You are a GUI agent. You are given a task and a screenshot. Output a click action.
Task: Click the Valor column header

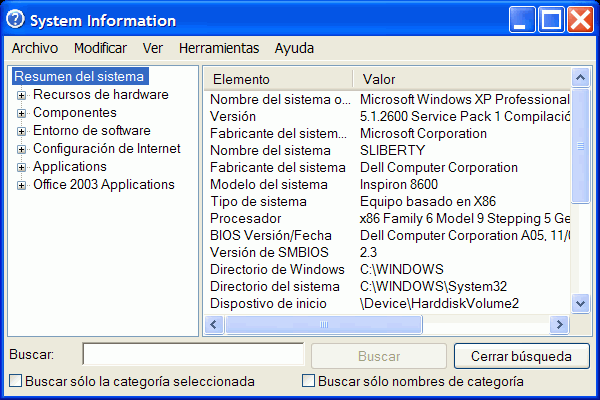pyautogui.click(x=462, y=79)
